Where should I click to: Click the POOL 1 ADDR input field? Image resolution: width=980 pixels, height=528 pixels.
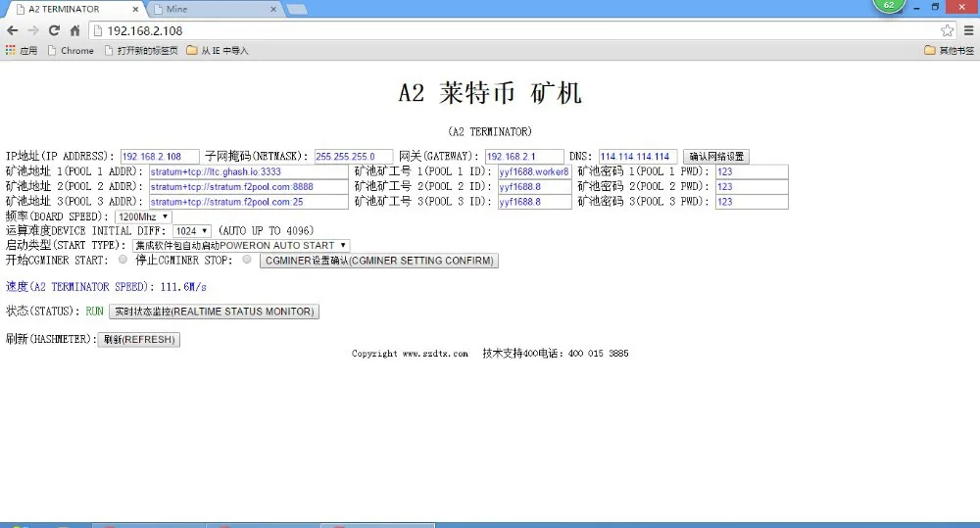248,171
